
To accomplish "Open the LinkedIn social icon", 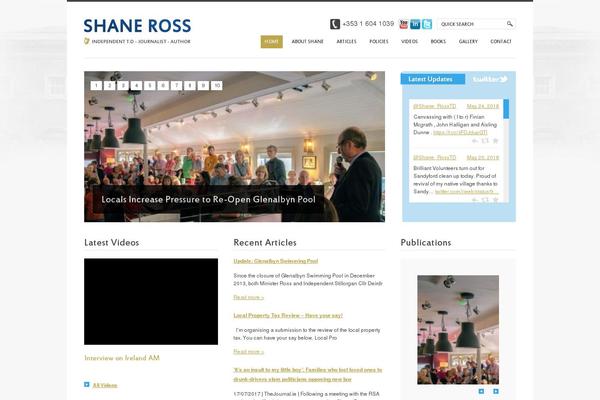I will (x=415, y=24).
